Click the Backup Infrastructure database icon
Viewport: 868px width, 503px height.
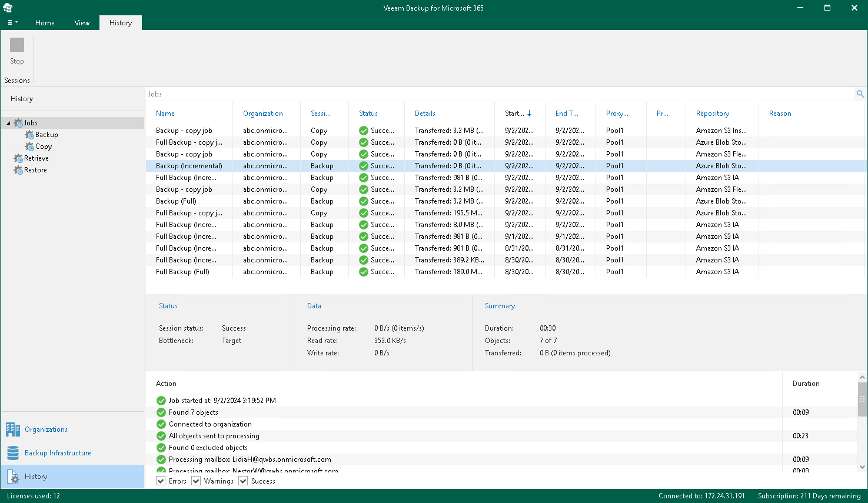[13, 453]
